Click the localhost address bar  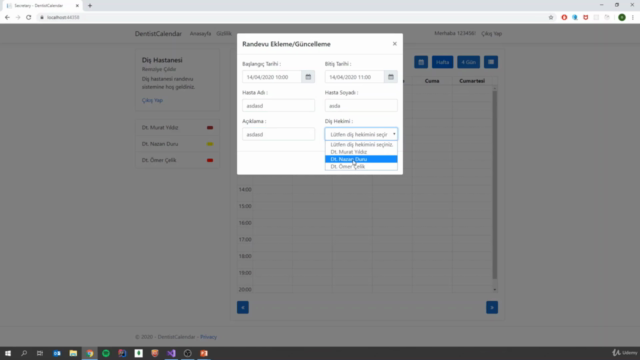(294, 17)
